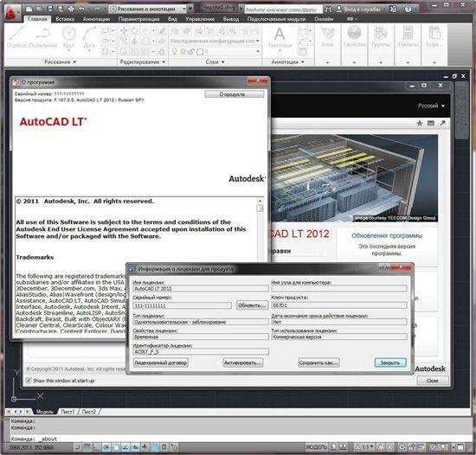Click the О продукте... button
476x455 pixels.
click(234, 94)
